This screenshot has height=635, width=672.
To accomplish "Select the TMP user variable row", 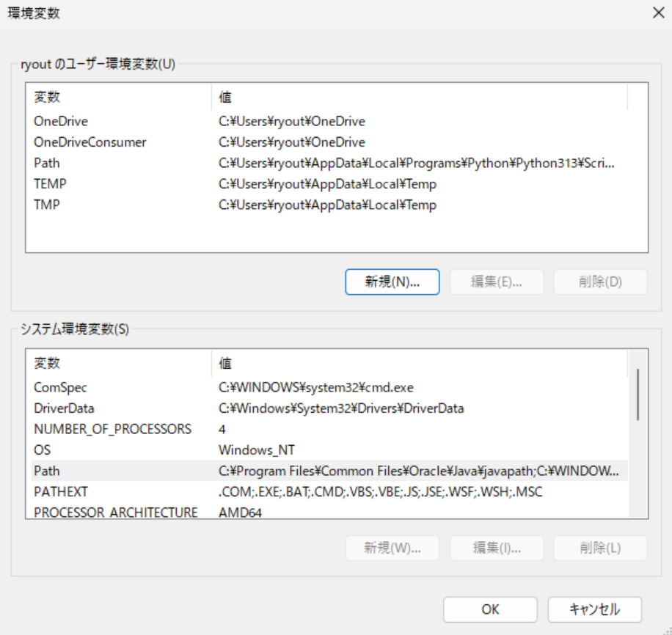I will [47, 205].
